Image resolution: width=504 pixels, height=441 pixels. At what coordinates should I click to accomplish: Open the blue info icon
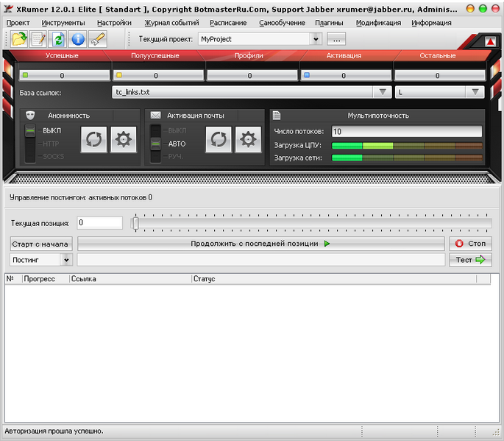click(x=78, y=39)
